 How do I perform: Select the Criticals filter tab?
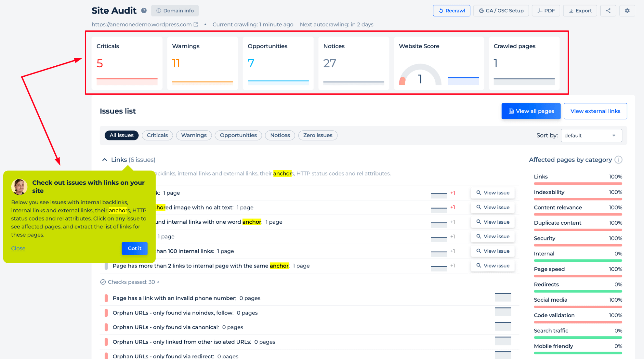point(157,135)
